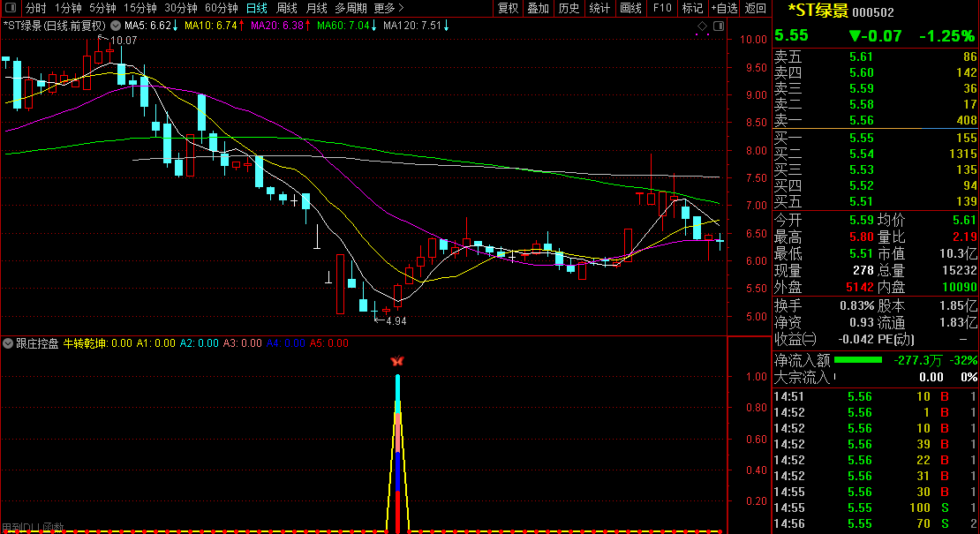The height and width of the screenshot is (534, 980).
Task: Click the green 净流入额 progress bar
Action: coord(857,360)
